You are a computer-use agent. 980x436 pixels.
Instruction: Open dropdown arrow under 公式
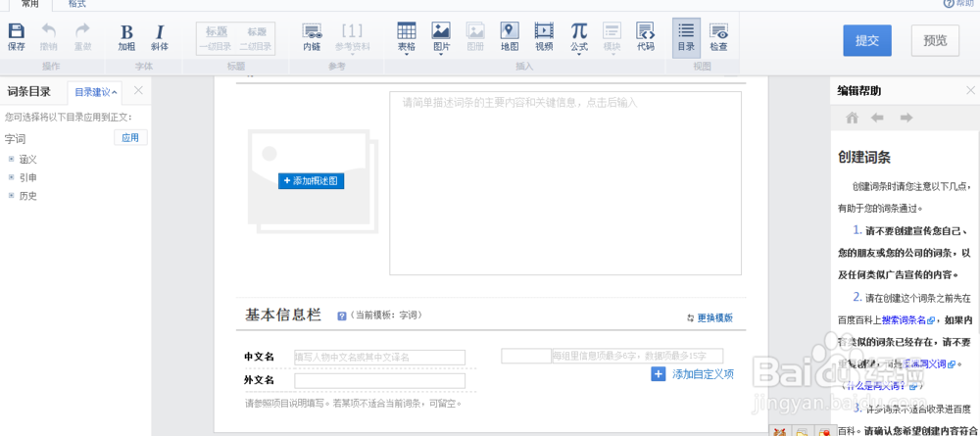(x=579, y=55)
